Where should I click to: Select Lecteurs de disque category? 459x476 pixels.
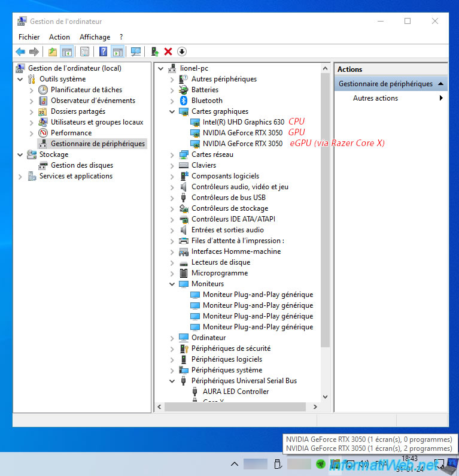[x=221, y=262]
